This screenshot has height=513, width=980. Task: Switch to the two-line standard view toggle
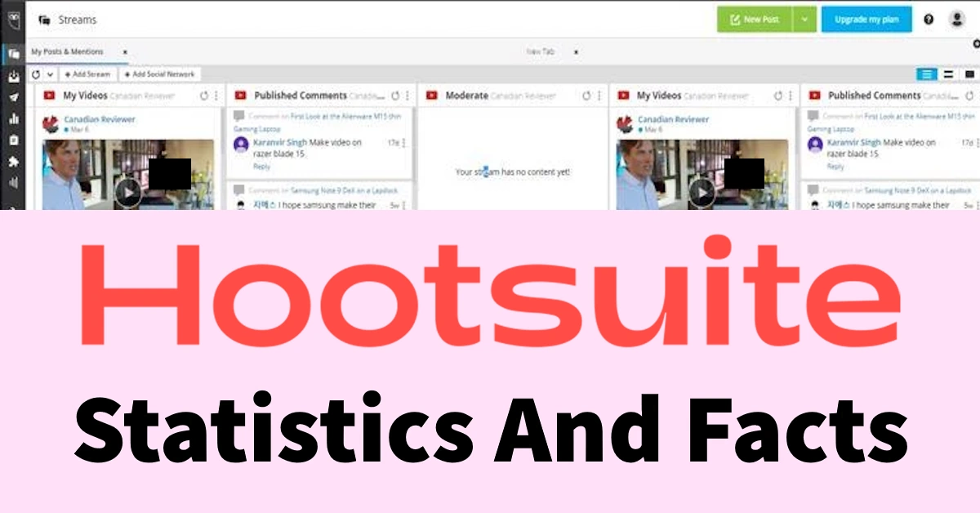(x=948, y=74)
